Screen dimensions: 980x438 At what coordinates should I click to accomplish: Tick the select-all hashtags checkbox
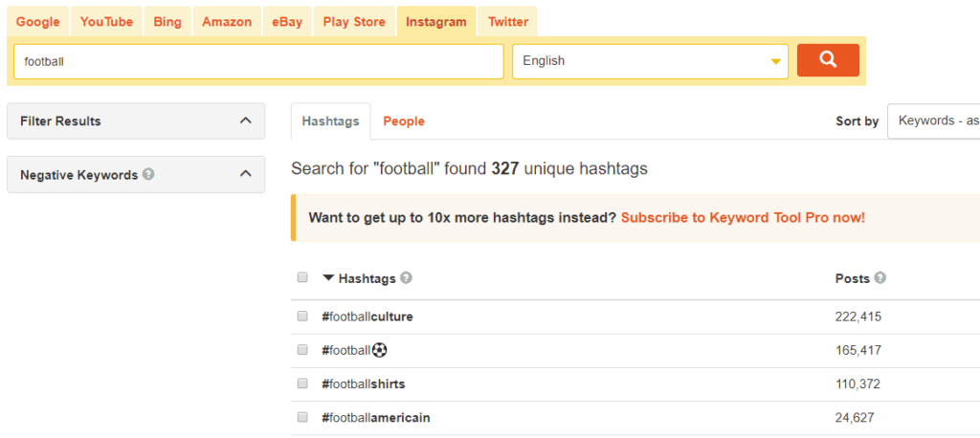302,277
